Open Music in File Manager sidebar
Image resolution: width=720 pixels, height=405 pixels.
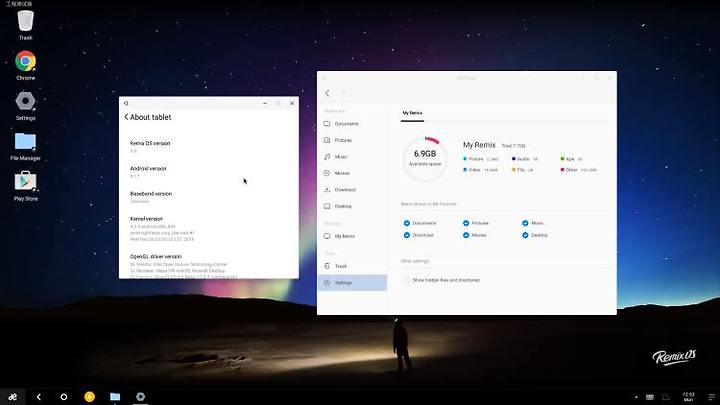pyautogui.click(x=352, y=157)
